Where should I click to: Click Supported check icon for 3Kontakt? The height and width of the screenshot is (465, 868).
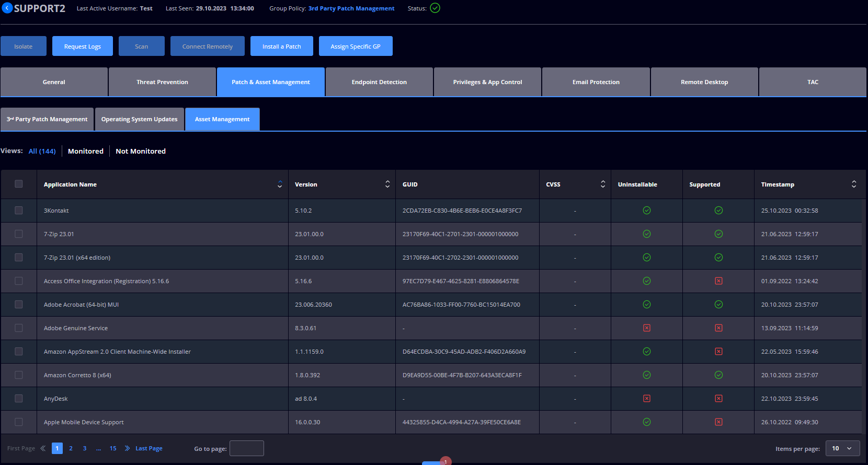(718, 211)
